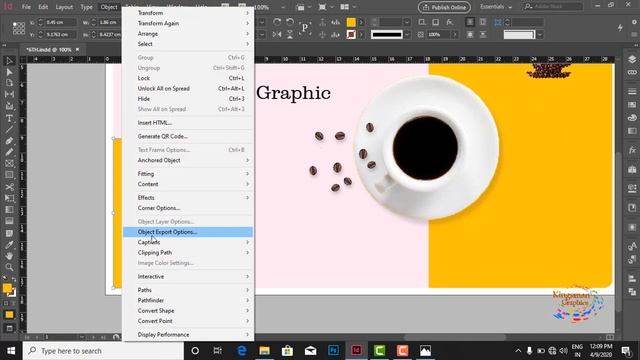Close the document tab
The image size is (640, 360).
[77, 49]
